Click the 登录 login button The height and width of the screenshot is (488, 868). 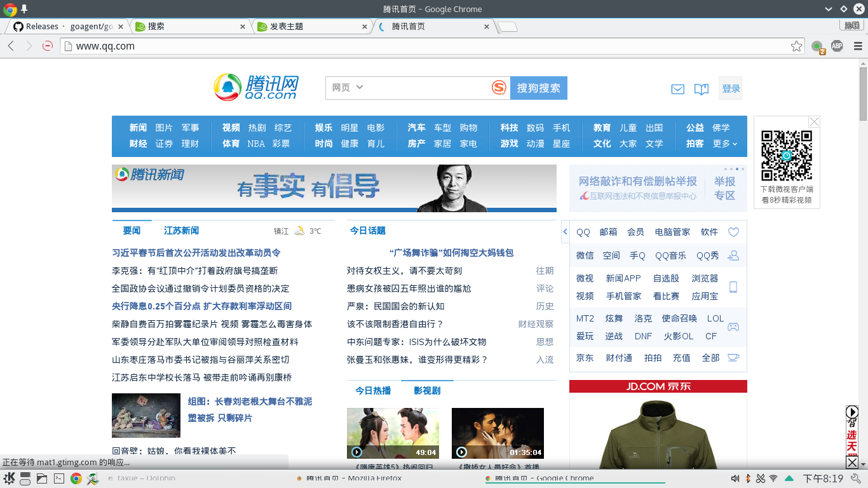(x=731, y=89)
